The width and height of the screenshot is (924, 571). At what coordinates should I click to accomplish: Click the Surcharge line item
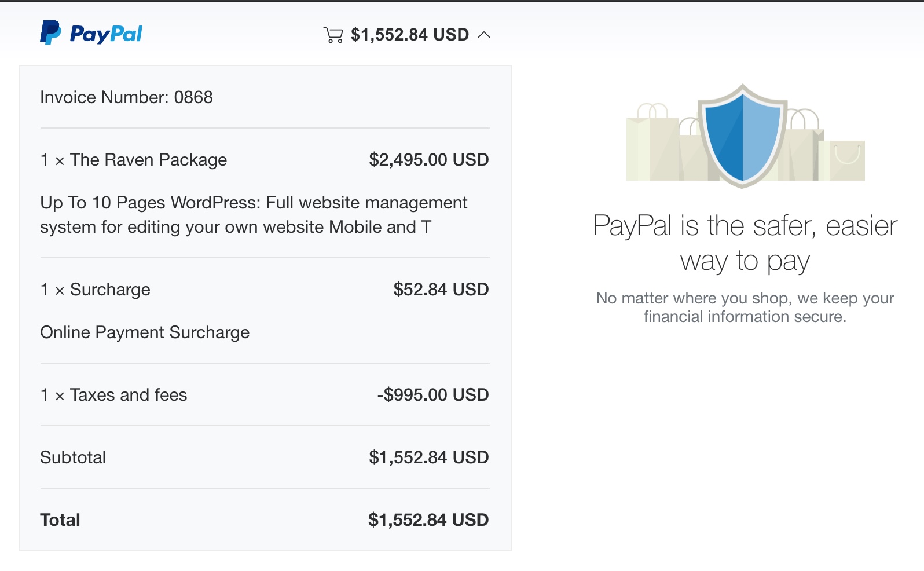(x=96, y=290)
